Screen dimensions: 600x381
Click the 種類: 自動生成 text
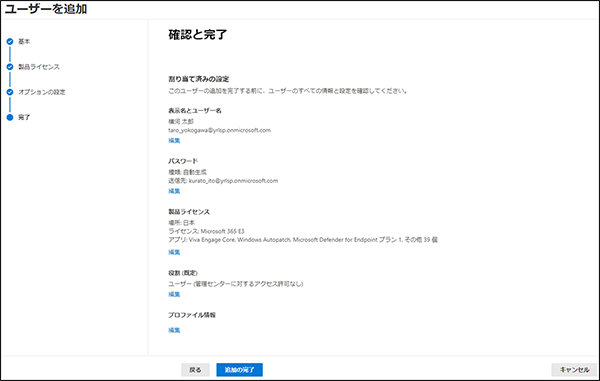coord(187,172)
